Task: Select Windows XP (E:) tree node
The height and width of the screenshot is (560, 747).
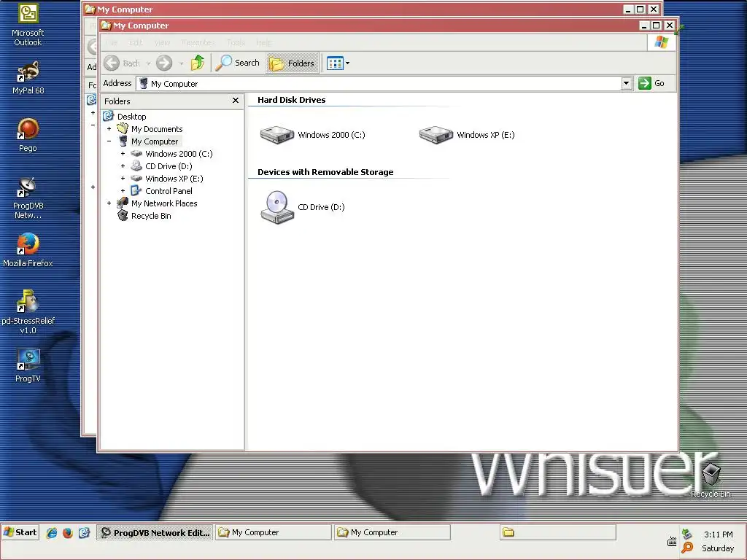Action: click(x=174, y=179)
